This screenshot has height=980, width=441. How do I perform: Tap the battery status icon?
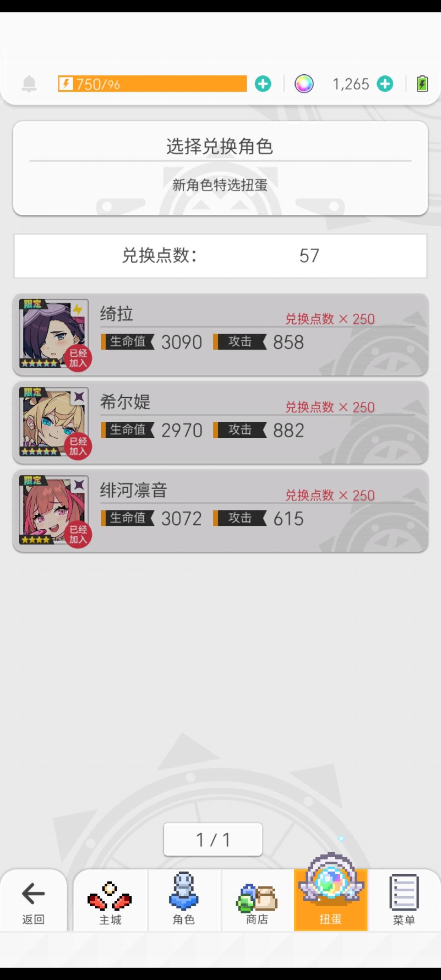[x=422, y=84]
